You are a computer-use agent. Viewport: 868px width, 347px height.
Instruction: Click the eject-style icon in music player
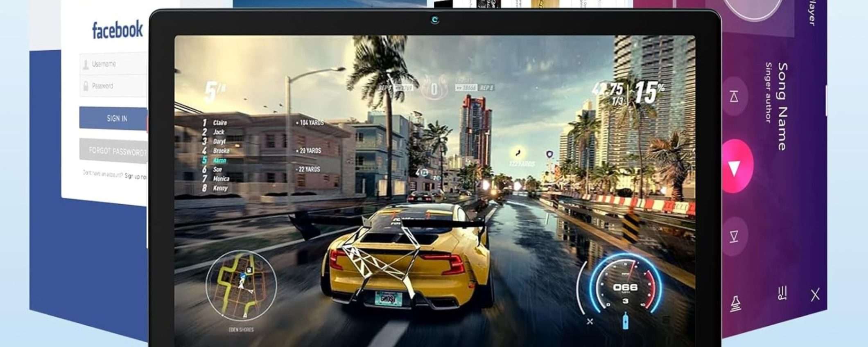tap(736, 304)
